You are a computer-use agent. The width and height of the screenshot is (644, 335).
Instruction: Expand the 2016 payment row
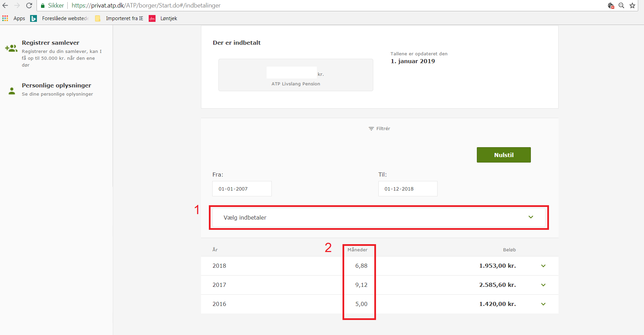click(543, 304)
